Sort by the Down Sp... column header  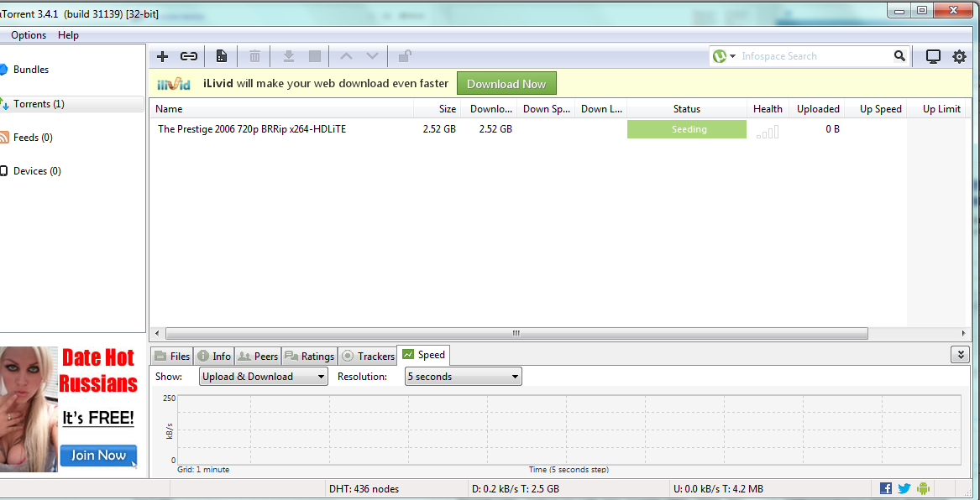coord(546,108)
